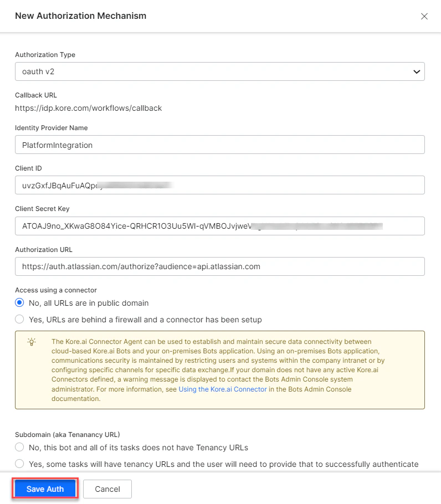Select 'No, this bot does not have Tenancy URLs'
The image size is (441, 504).
coord(19,447)
